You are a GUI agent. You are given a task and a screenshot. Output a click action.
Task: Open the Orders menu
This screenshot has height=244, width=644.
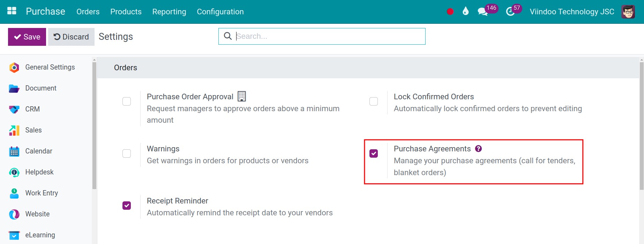(88, 12)
